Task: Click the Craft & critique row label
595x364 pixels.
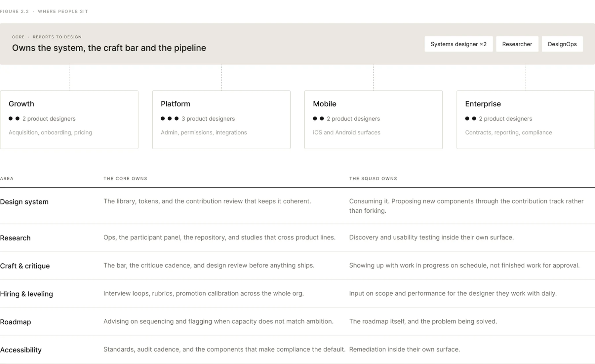Action: [25, 266]
